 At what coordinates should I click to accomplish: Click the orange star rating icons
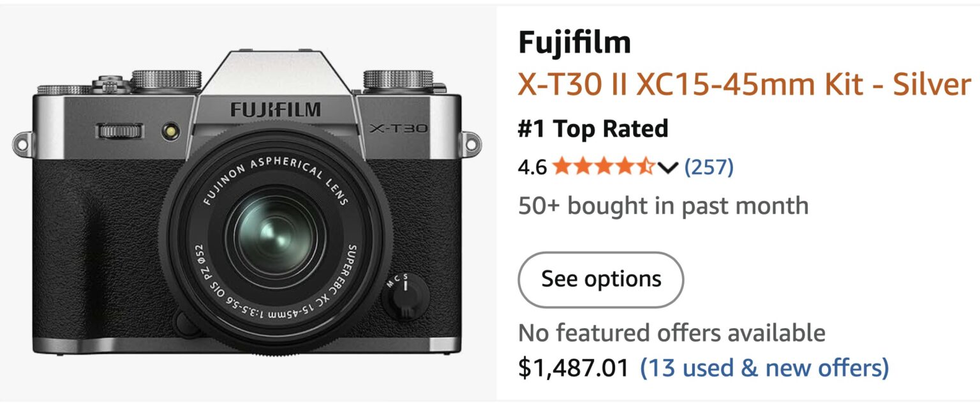603,167
